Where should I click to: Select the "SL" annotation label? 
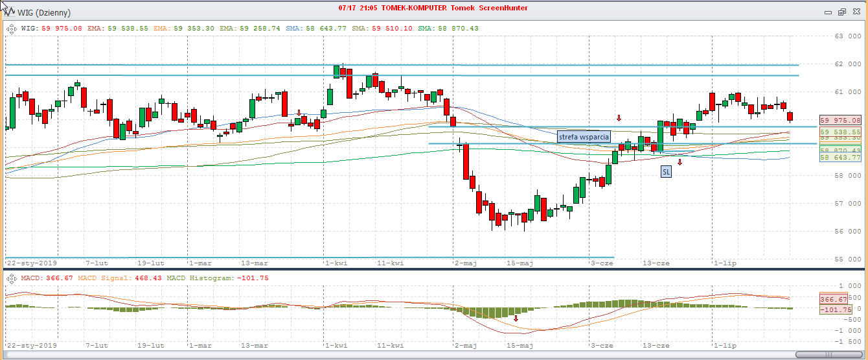pyautogui.click(x=666, y=172)
